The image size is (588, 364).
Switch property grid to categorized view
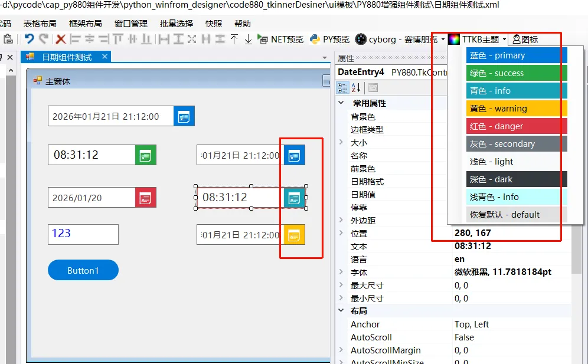coord(342,88)
